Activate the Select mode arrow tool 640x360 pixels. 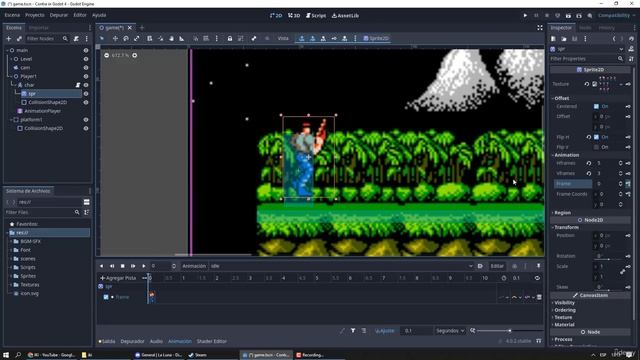[102, 38]
